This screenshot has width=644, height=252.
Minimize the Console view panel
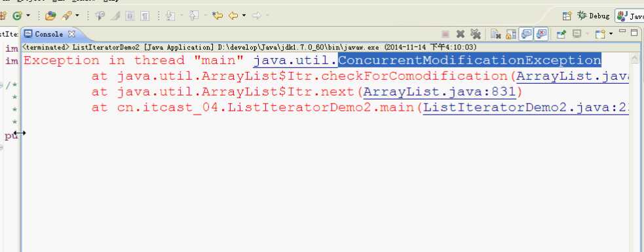(x=622, y=31)
